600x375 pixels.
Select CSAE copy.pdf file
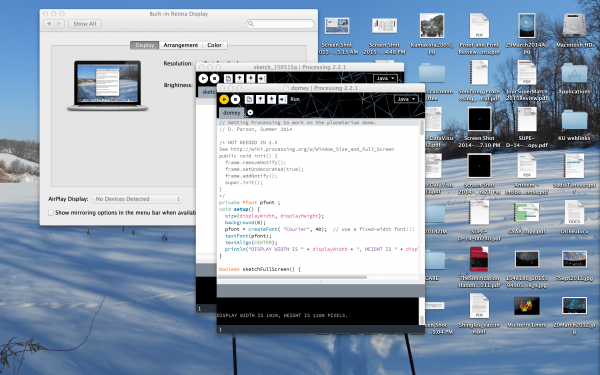click(527, 213)
